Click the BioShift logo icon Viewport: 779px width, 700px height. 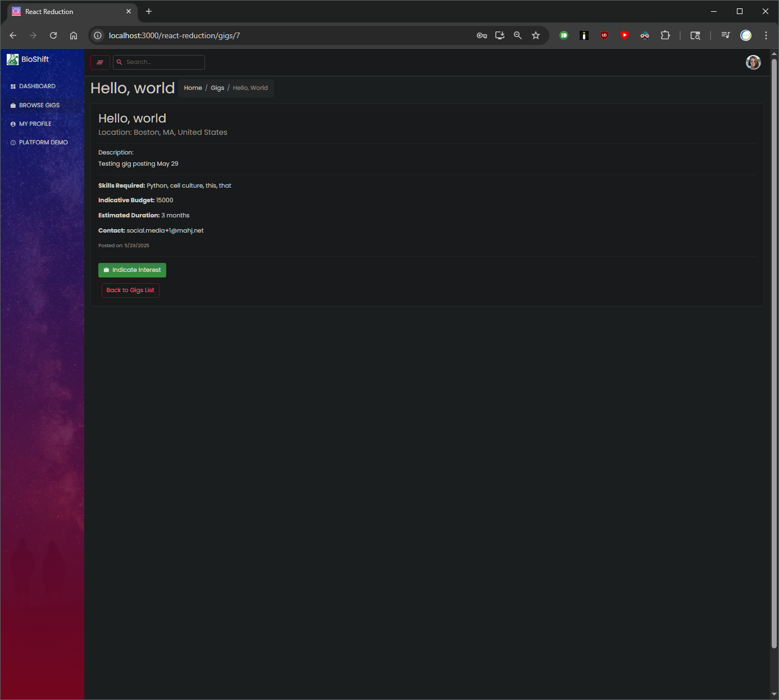coord(12,60)
